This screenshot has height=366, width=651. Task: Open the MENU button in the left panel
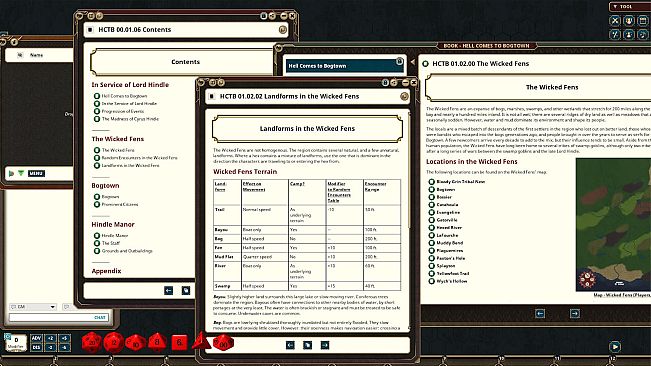(36, 173)
